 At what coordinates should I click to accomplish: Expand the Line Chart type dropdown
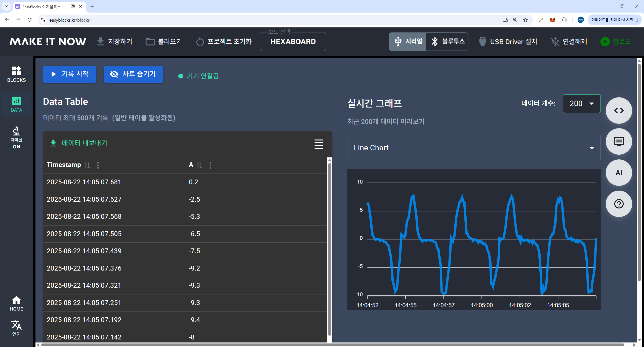474,148
